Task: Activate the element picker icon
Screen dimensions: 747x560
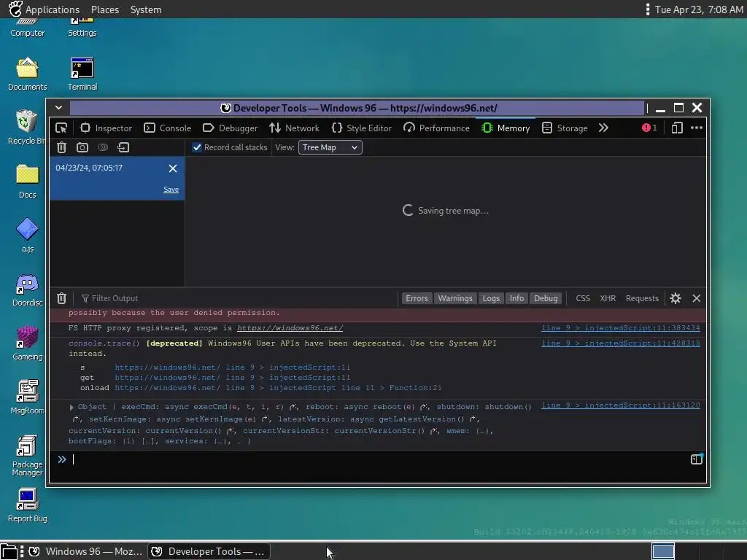Action: tap(61, 128)
